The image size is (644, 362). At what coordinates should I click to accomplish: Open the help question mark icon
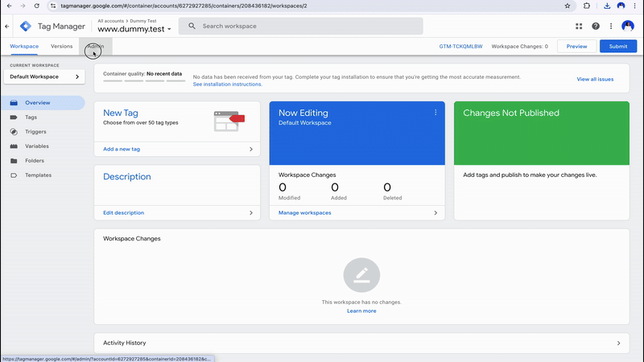coord(596,26)
